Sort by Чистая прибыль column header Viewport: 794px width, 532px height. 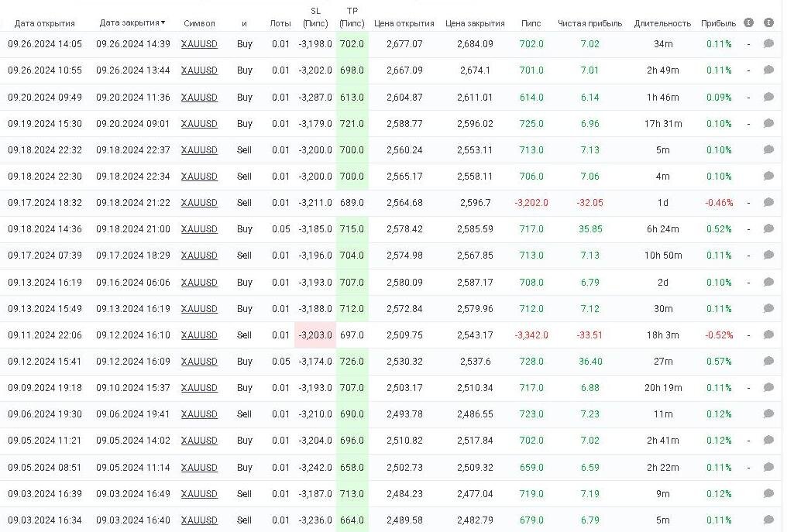pos(590,23)
